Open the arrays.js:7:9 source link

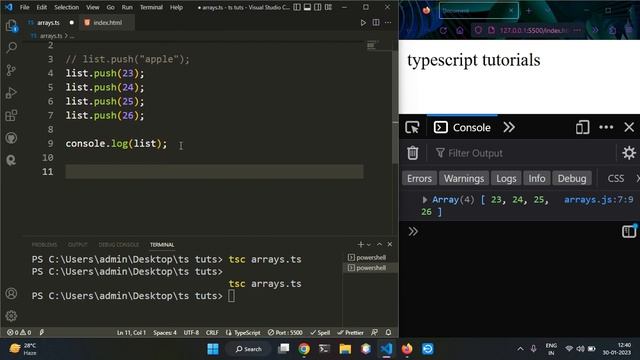[x=598, y=200]
